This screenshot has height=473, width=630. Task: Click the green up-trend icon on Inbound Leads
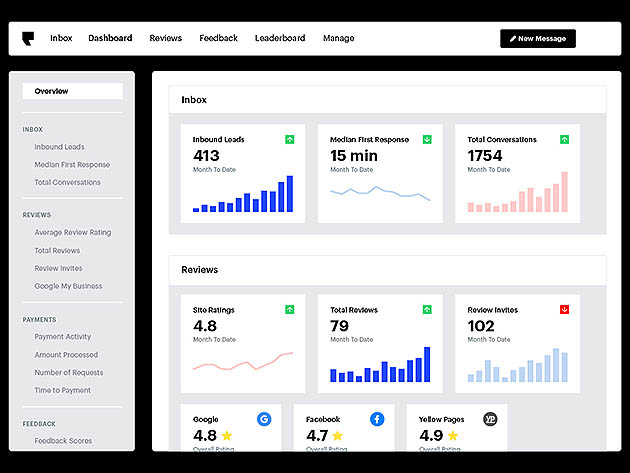[x=289, y=139]
